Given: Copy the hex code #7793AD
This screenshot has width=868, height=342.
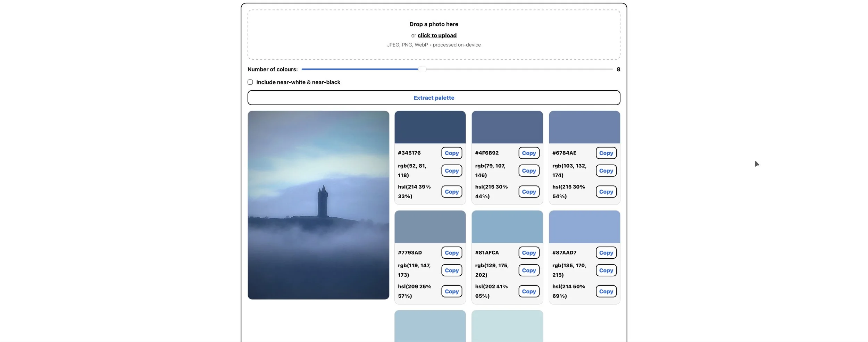Looking at the screenshot, I should point(452,253).
